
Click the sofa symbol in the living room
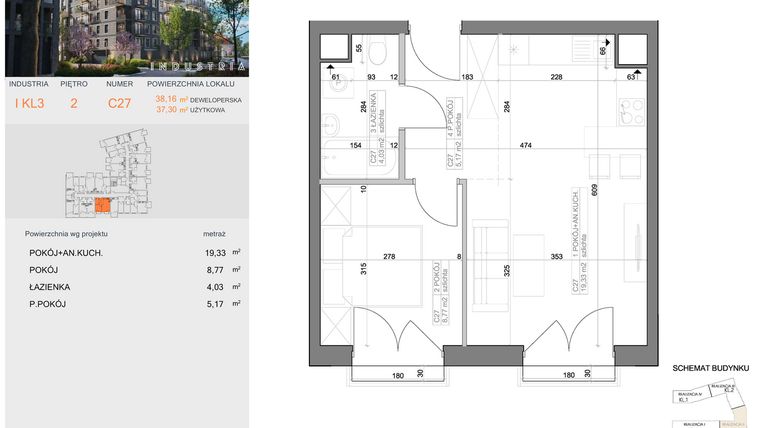coord(491,266)
